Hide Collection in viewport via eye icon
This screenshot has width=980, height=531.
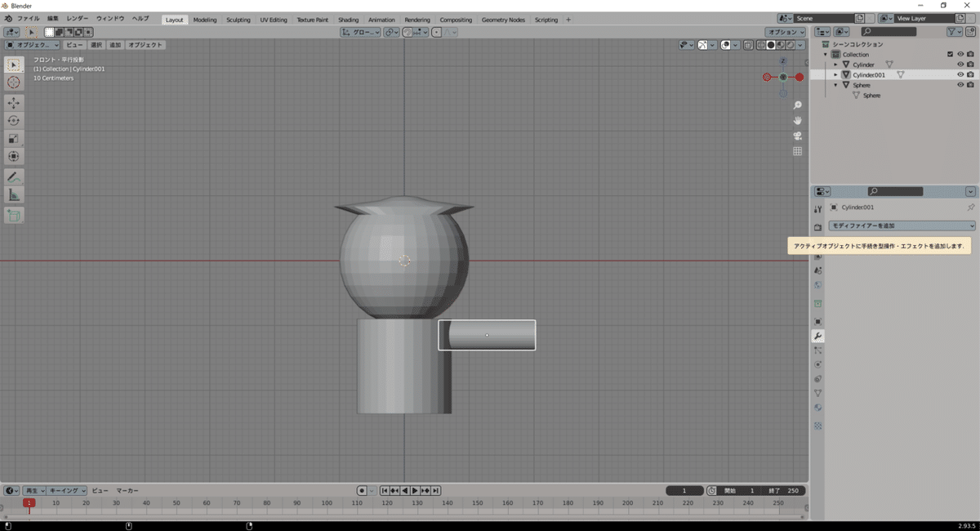[960, 54]
